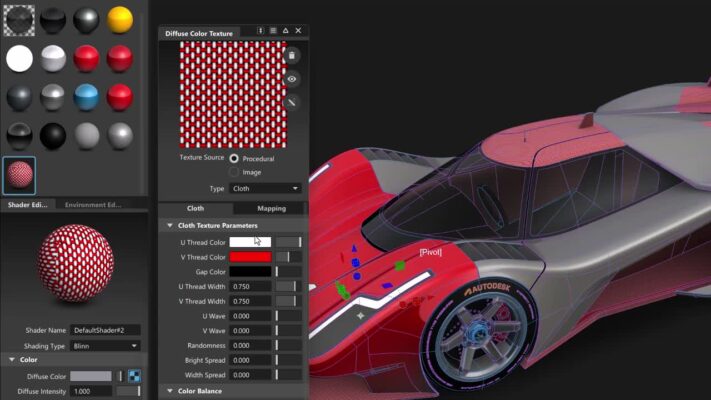Choose Image texture source
The image size is (711, 400).
point(234,172)
